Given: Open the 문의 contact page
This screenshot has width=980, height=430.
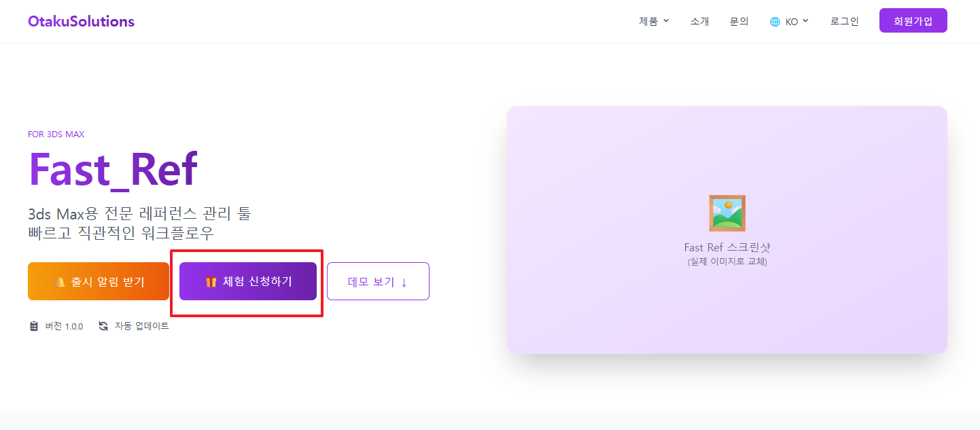Looking at the screenshot, I should click(x=739, y=21).
